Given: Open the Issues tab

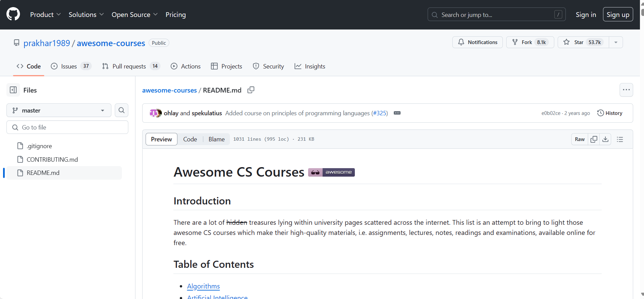Looking at the screenshot, I should pos(71,66).
